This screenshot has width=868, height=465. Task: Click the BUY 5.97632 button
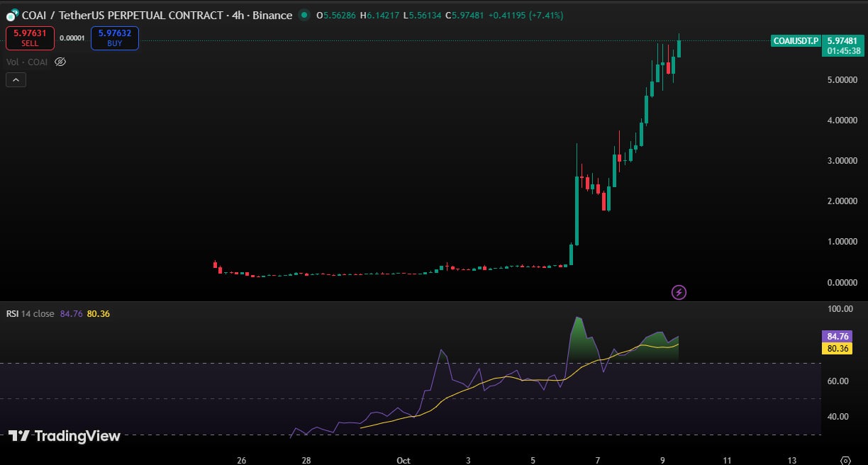point(115,38)
